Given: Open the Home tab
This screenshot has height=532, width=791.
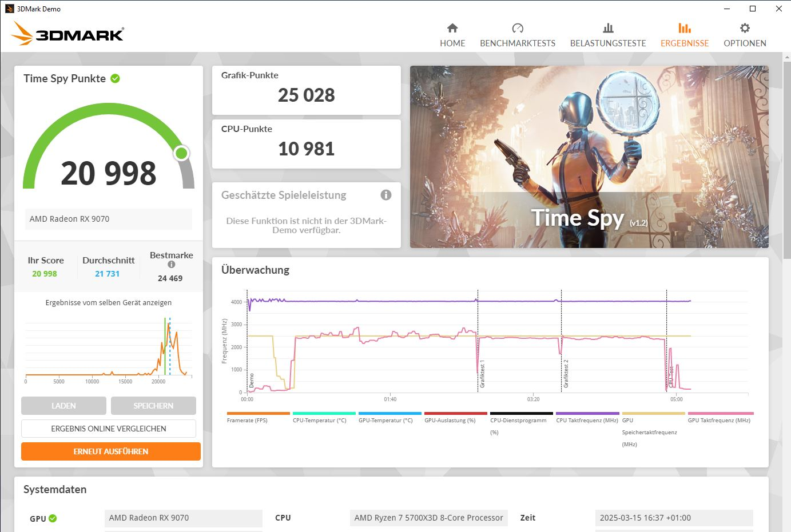Looking at the screenshot, I should [x=452, y=35].
